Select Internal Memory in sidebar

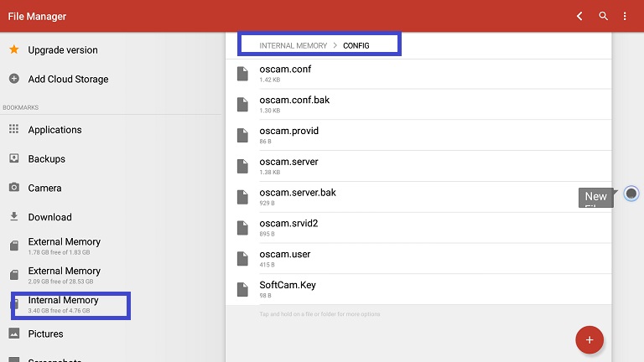tap(63, 304)
